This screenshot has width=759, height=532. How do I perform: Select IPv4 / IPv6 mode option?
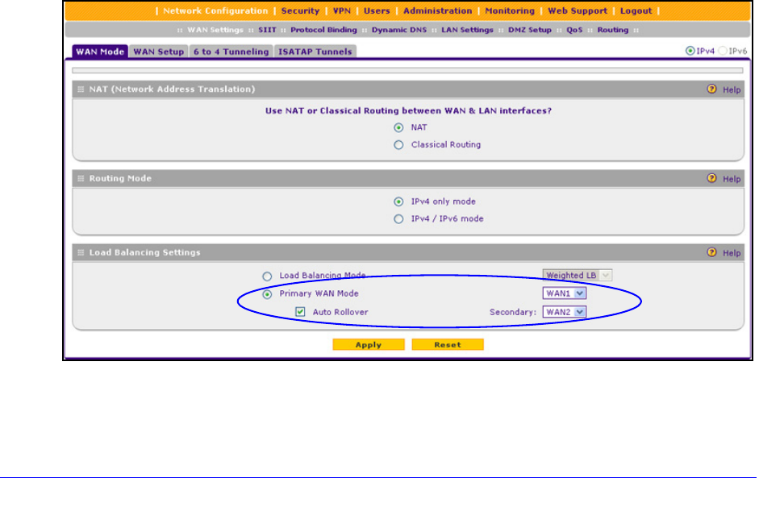point(398,218)
